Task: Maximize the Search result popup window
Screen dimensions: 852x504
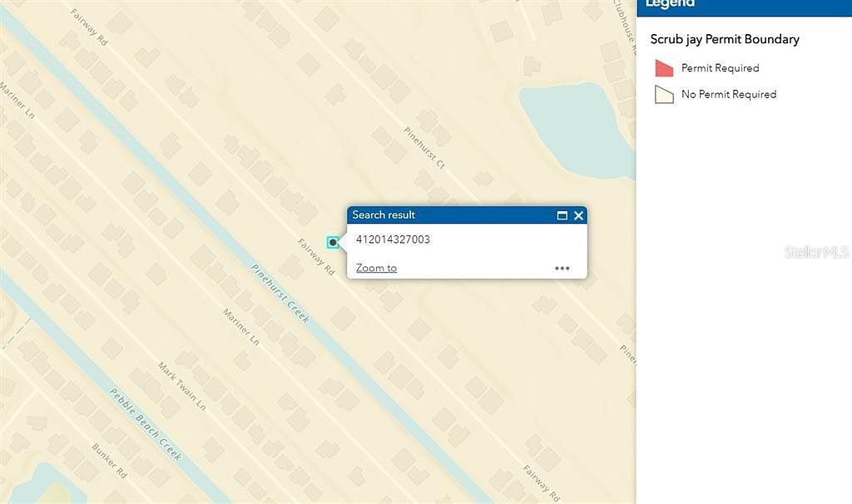Action: click(x=562, y=215)
